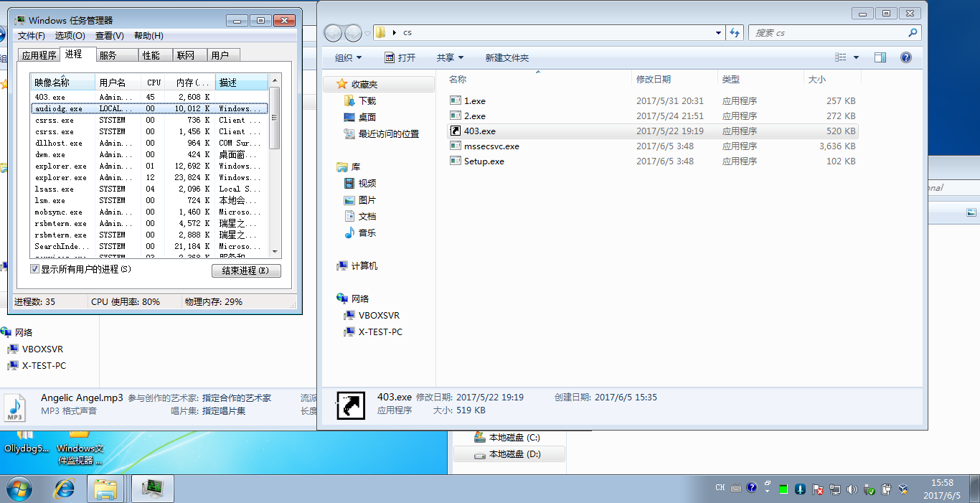Open tray volume speaker icon

(x=852, y=489)
